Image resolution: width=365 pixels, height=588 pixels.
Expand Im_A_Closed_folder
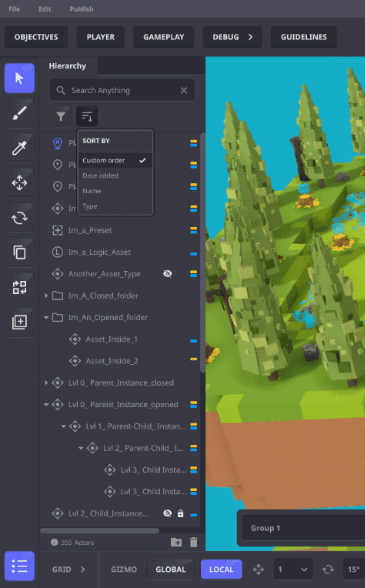click(46, 296)
